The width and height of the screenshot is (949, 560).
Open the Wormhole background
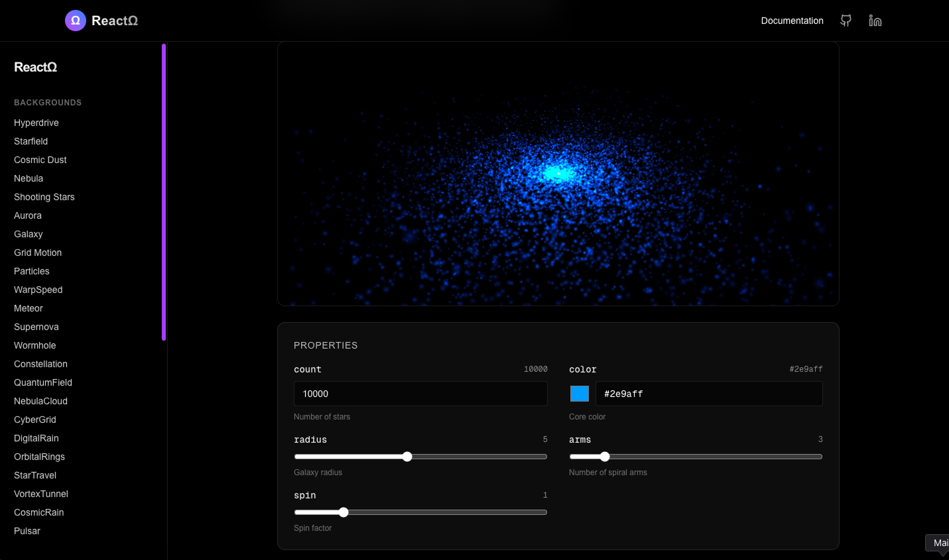click(x=34, y=345)
